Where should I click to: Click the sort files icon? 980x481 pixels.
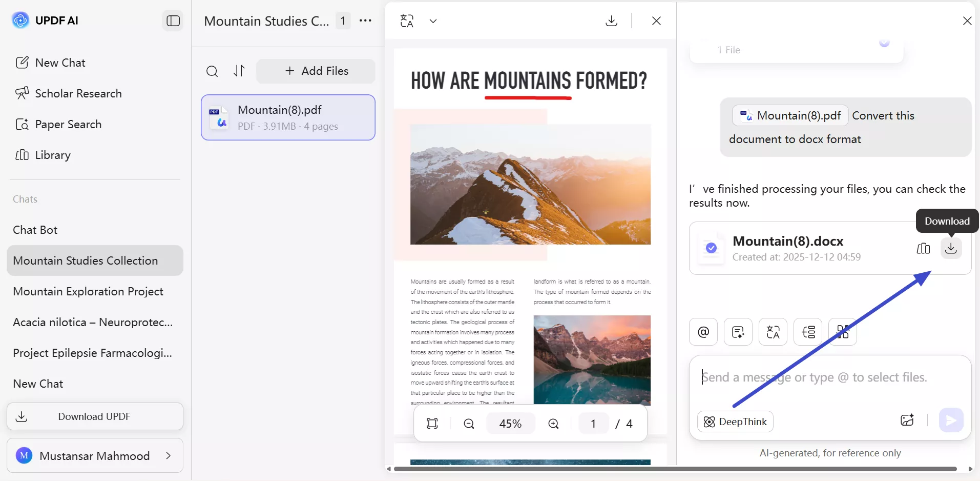coord(239,71)
